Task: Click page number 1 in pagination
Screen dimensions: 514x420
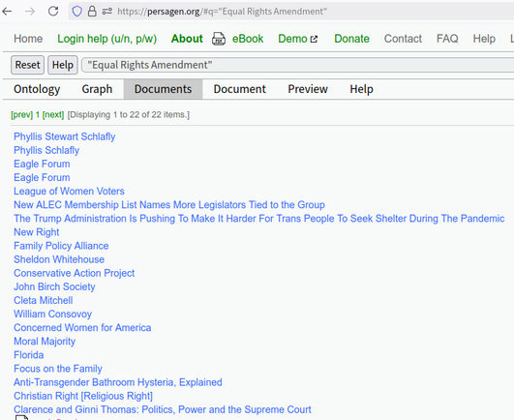Action: tap(38, 115)
